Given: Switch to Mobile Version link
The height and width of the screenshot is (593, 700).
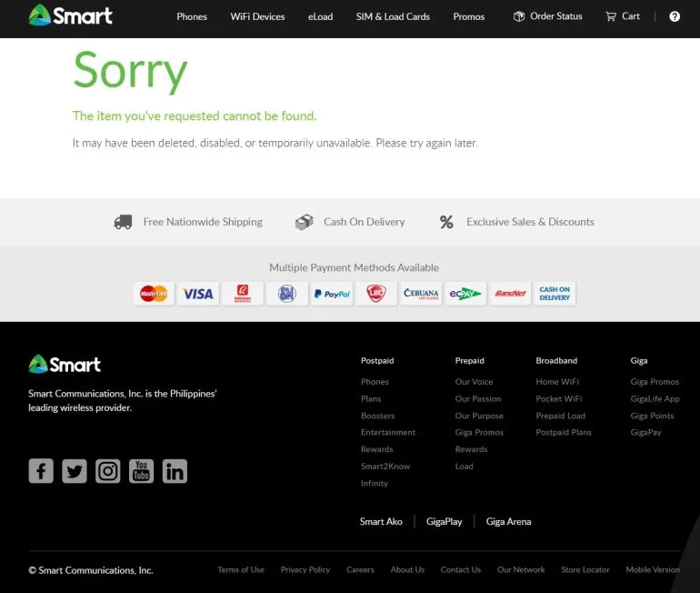Looking at the screenshot, I should tap(653, 569).
